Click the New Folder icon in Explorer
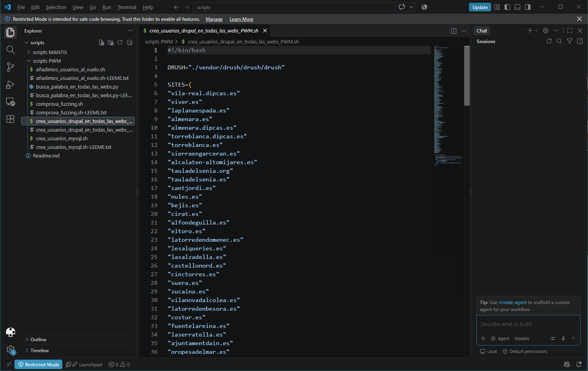This screenshot has height=371, width=588. click(110, 43)
